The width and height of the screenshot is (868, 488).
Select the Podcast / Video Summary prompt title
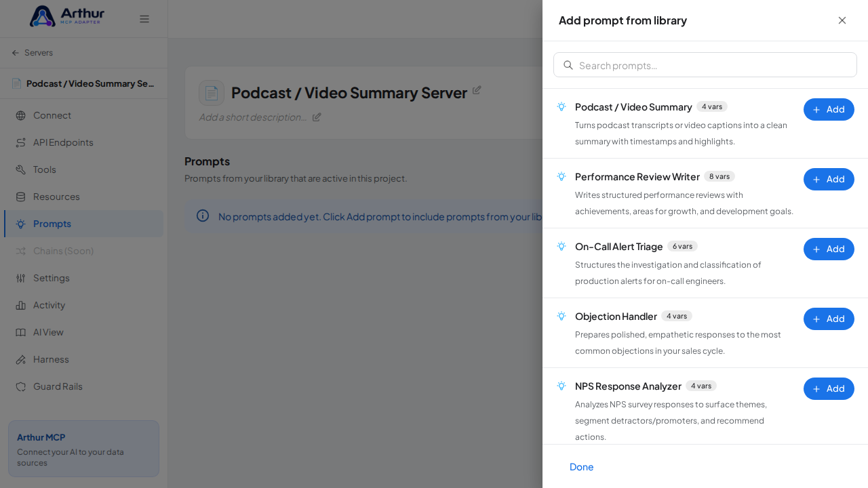pyautogui.click(x=633, y=107)
